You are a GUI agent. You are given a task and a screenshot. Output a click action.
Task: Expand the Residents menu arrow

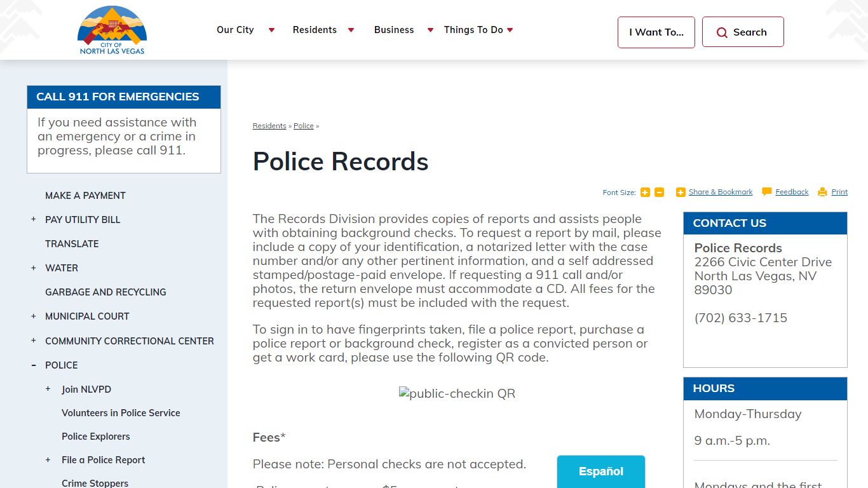[351, 30]
